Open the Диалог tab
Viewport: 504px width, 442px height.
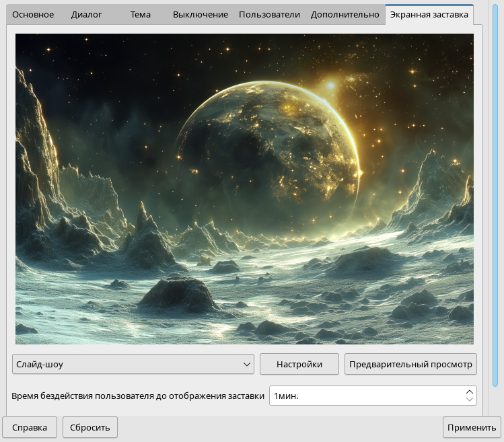[87, 14]
